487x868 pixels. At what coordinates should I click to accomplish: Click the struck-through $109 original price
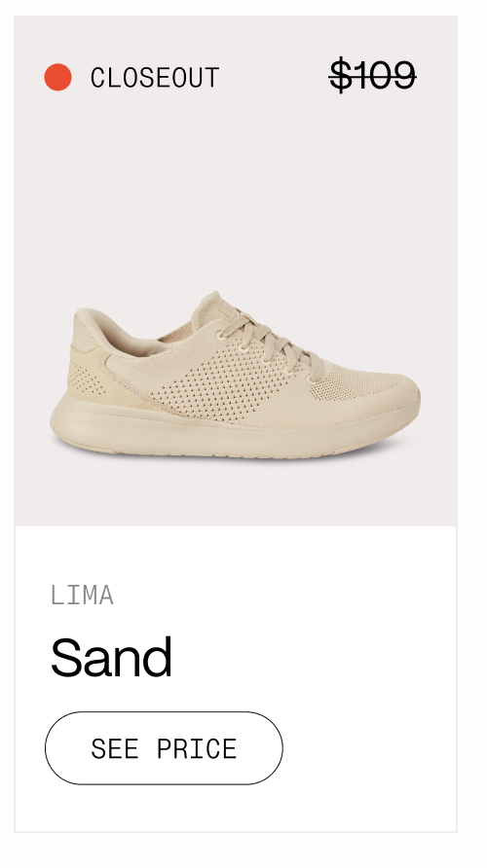tap(372, 75)
